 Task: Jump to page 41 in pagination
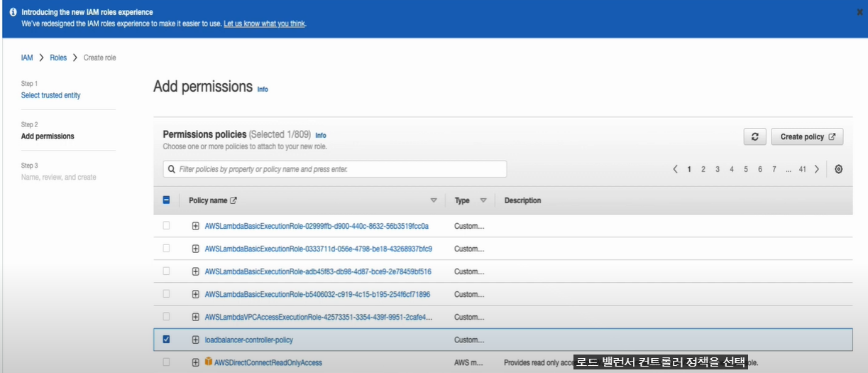803,169
